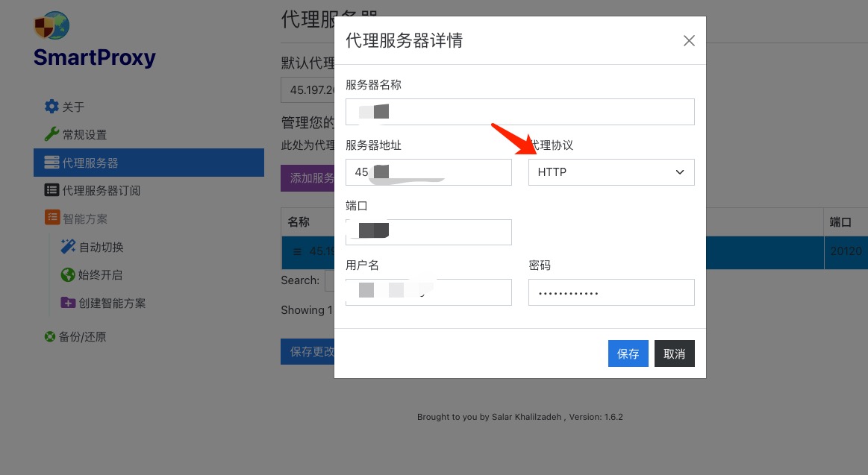Click the SmartProxy shield globe logo
The width and height of the screenshot is (868, 475).
(51, 25)
